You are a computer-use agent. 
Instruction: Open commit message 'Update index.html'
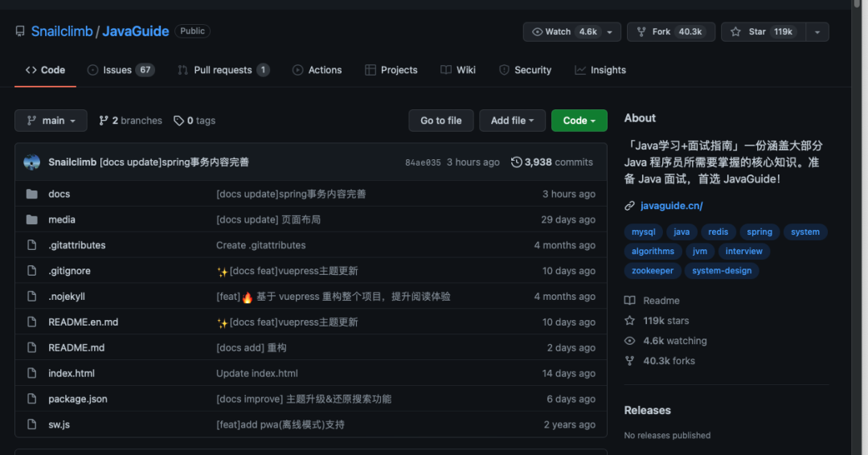[x=257, y=374]
